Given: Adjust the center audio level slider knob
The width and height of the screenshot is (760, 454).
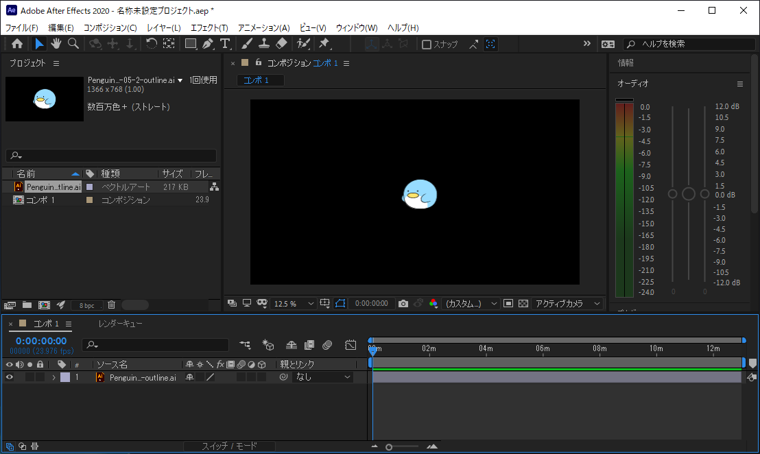Looking at the screenshot, I should pyautogui.click(x=688, y=194).
